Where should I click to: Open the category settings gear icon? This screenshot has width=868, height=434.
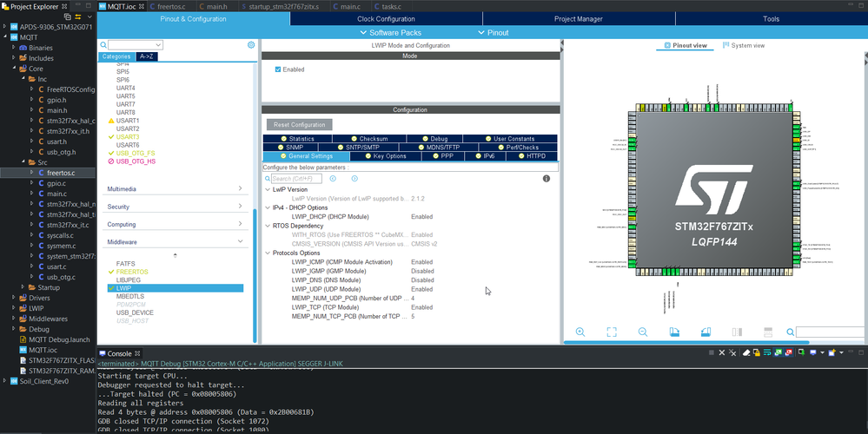[x=251, y=45]
